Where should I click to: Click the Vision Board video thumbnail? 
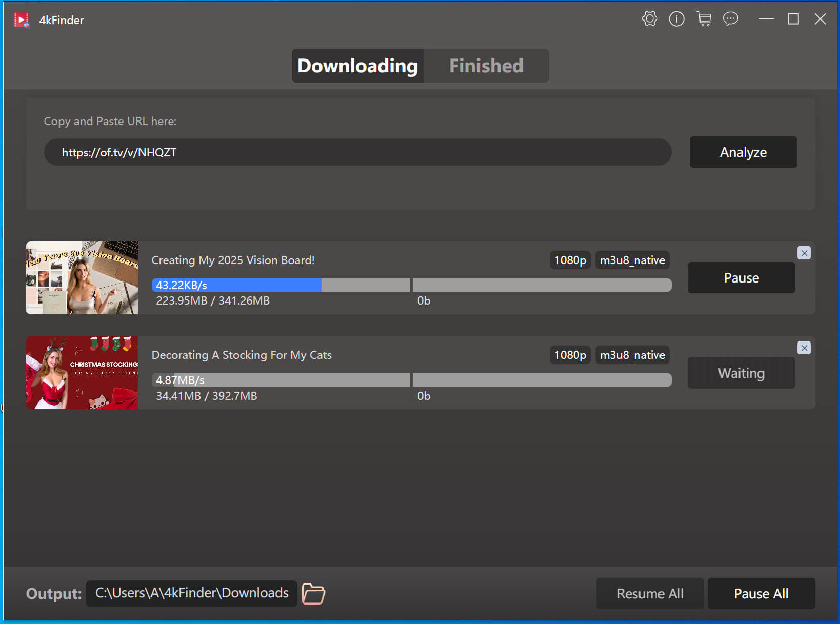[x=82, y=278]
